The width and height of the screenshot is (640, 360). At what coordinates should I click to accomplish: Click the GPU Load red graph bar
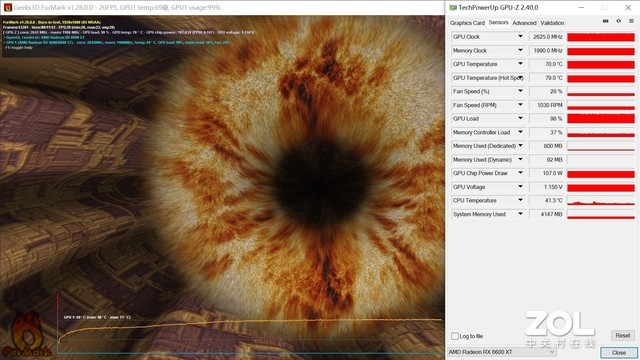pyautogui.click(x=601, y=119)
